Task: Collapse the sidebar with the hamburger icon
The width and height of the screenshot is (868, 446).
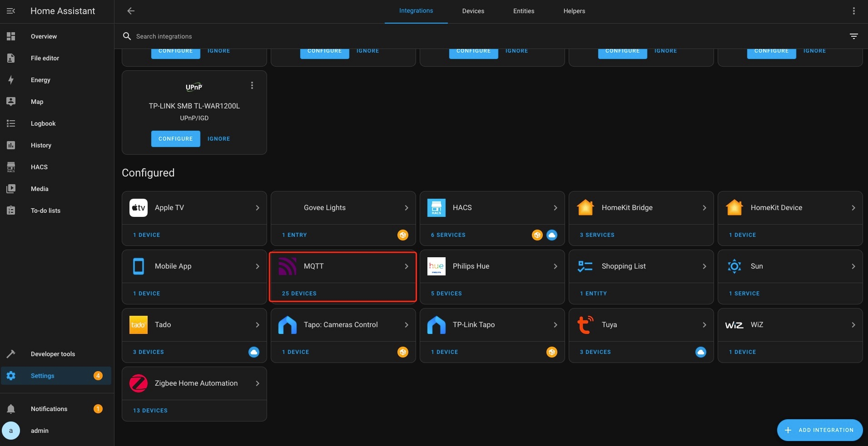Action: [x=11, y=11]
